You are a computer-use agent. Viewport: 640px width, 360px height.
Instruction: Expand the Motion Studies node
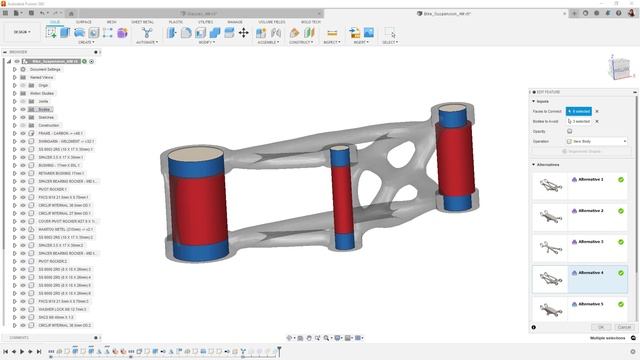coord(15,93)
